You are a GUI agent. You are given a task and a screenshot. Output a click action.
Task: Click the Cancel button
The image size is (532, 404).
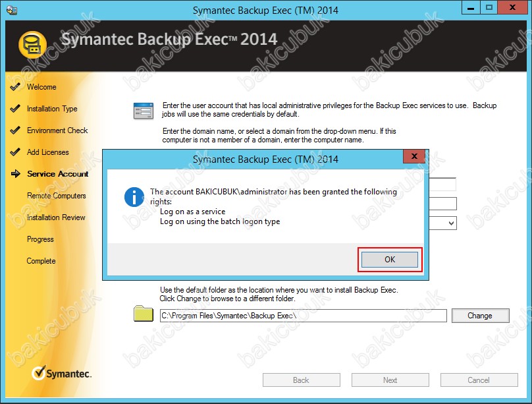[479, 380]
